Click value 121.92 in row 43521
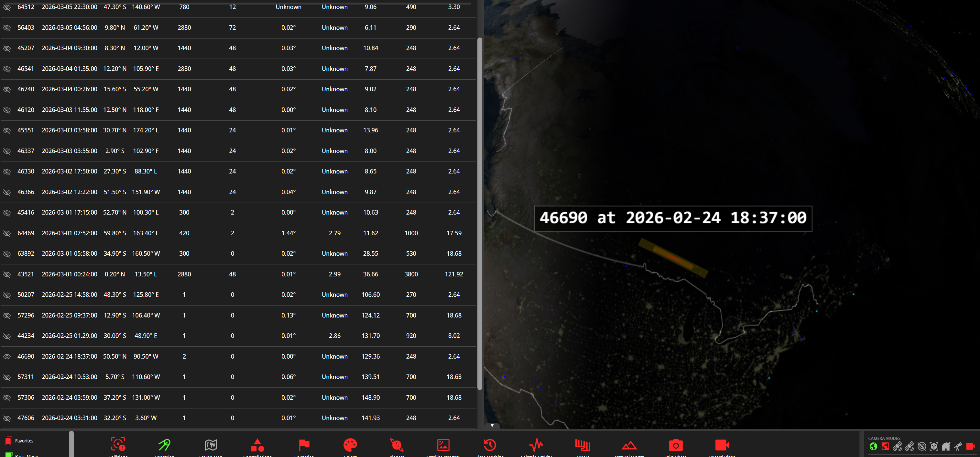The height and width of the screenshot is (457, 980). (x=454, y=274)
